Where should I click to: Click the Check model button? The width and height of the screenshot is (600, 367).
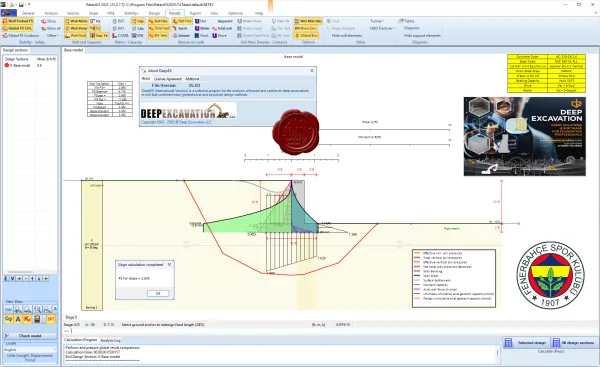click(30, 336)
